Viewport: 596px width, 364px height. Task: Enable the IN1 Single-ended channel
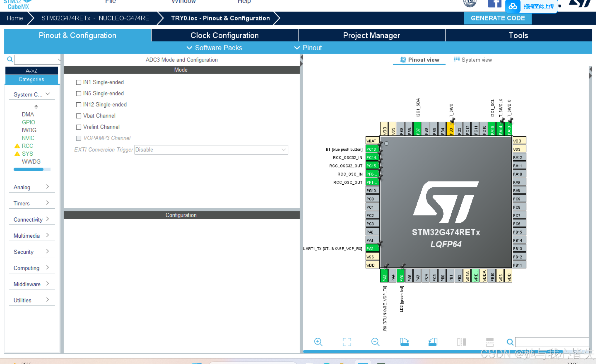[x=79, y=82]
